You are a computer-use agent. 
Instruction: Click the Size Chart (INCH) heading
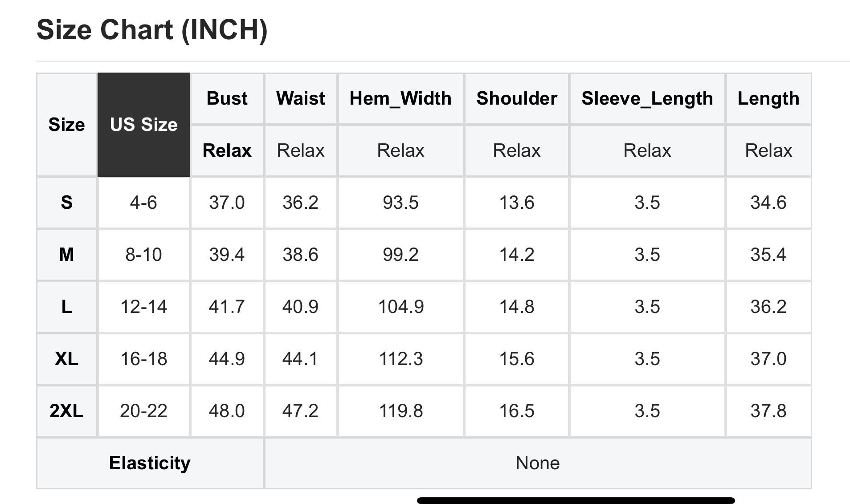[x=152, y=30]
